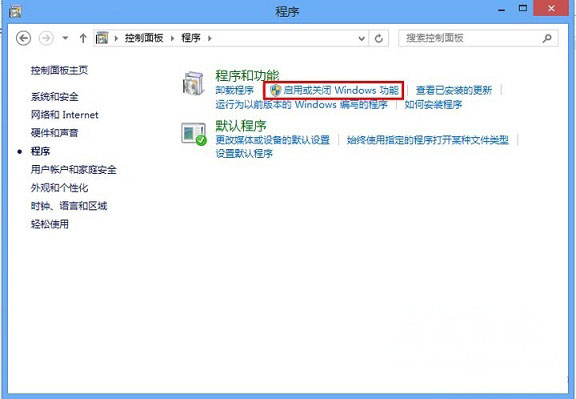
Task: Select 控制面板 in the address breadcrumb
Action: [144, 38]
